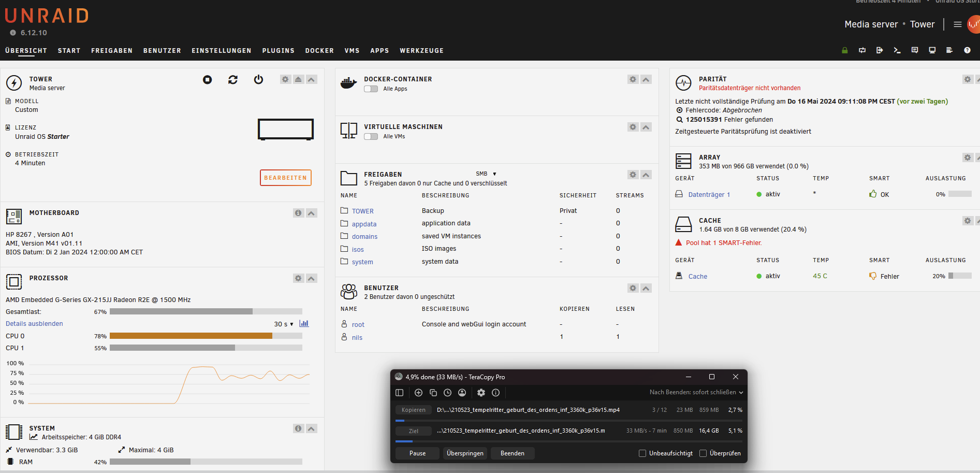Click the Gesamtlast CPU load bar
Image resolution: width=980 pixels, height=473 pixels.
[x=206, y=312]
